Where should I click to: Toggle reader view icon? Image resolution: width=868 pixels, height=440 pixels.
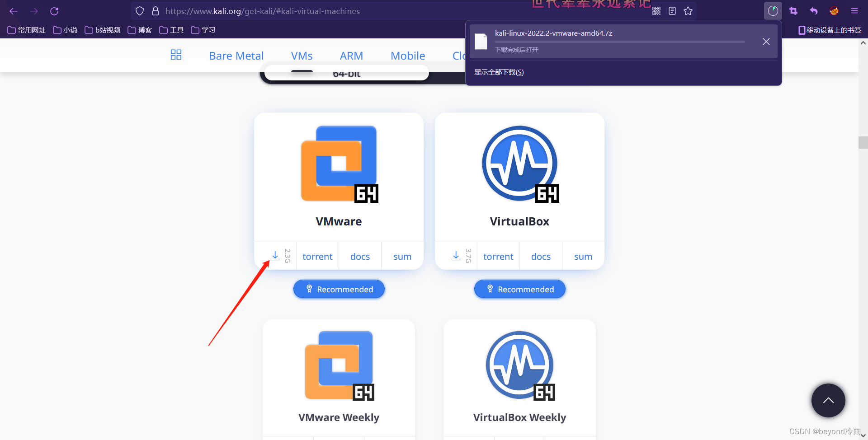(x=672, y=11)
